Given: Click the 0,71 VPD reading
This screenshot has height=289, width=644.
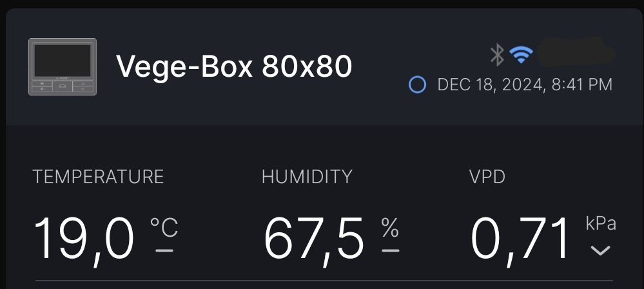Looking at the screenshot, I should (x=521, y=238).
